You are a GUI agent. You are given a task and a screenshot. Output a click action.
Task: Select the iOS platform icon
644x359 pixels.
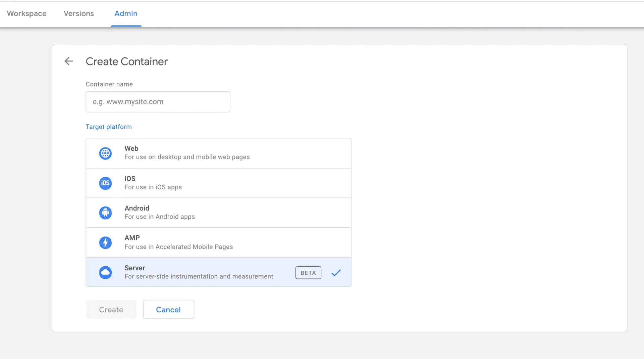(105, 183)
